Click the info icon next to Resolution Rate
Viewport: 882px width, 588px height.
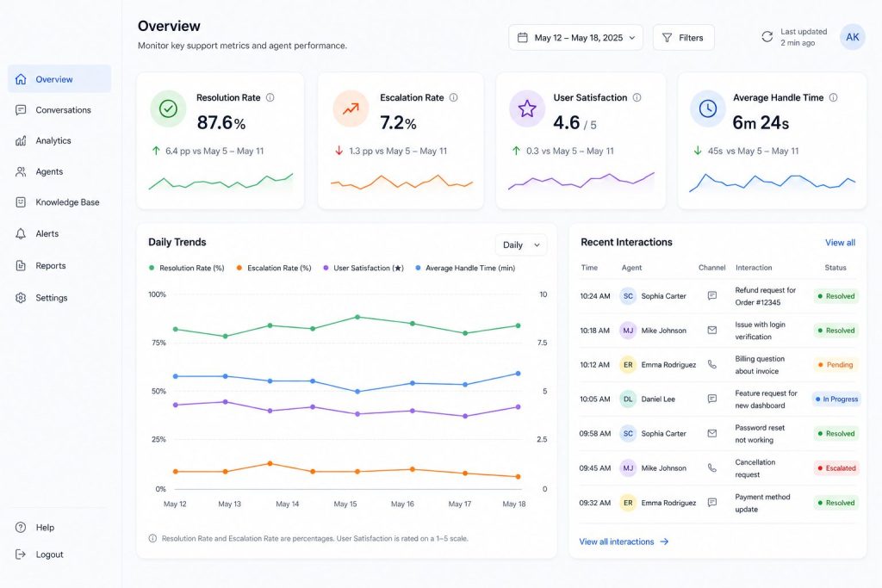(x=270, y=97)
